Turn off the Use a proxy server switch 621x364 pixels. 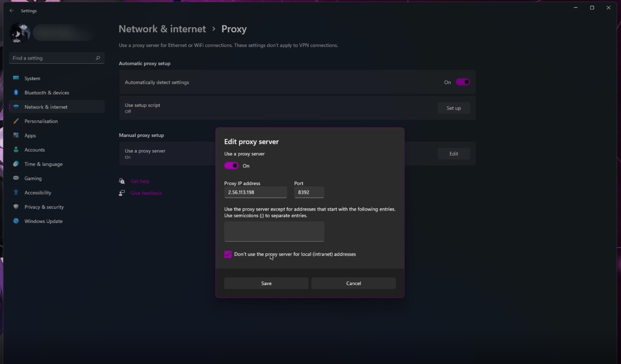[231, 165]
